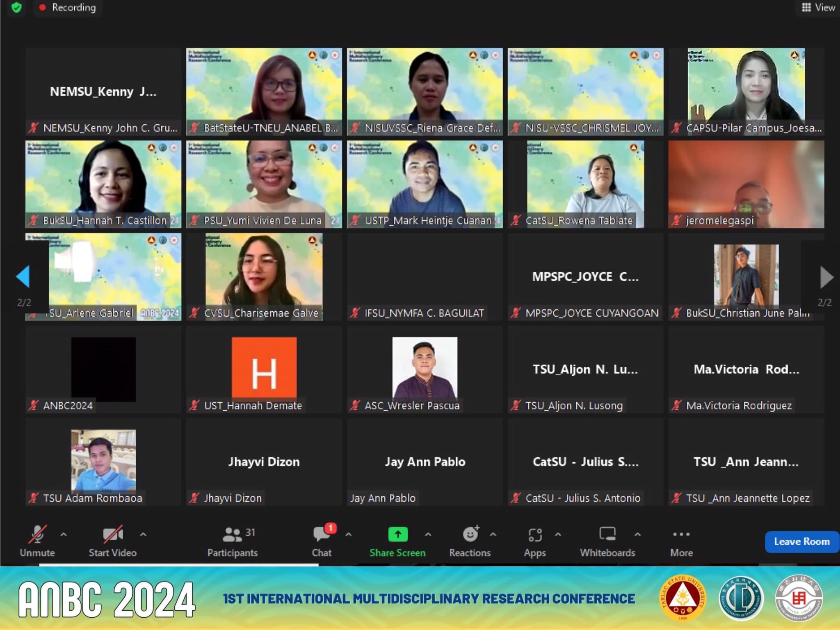The height and width of the screenshot is (630, 840).
Task: Click the More three-dots icon
Action: [681, 534]
